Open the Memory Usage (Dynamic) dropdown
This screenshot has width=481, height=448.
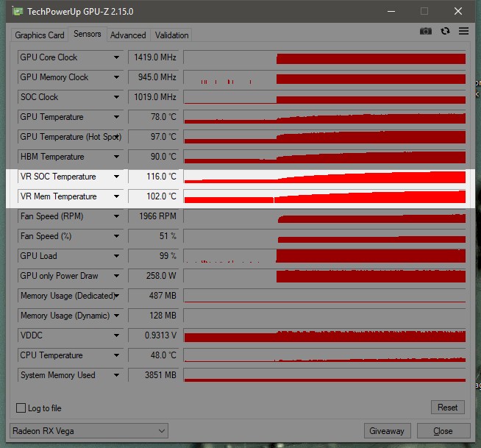click(x=116, y=316)
